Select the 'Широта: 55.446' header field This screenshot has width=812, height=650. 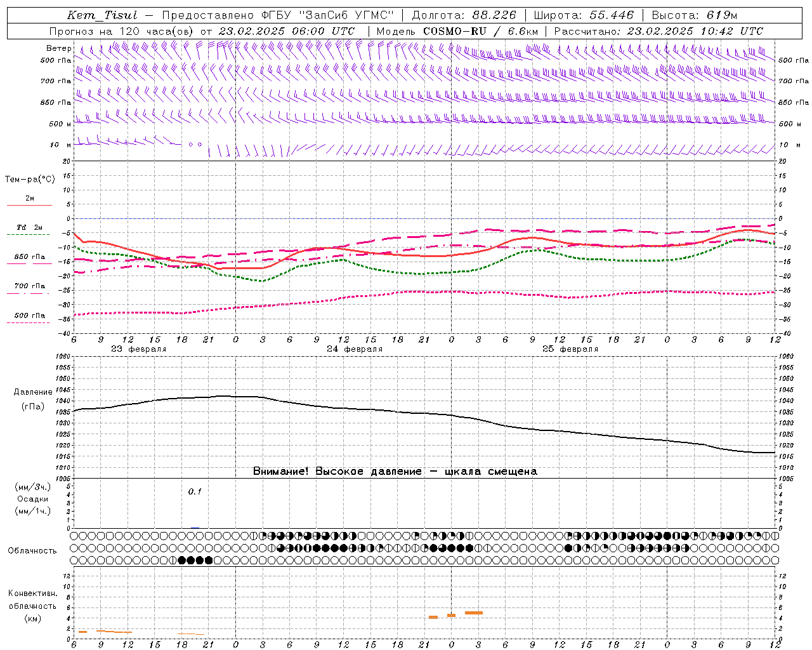(584, 15)
